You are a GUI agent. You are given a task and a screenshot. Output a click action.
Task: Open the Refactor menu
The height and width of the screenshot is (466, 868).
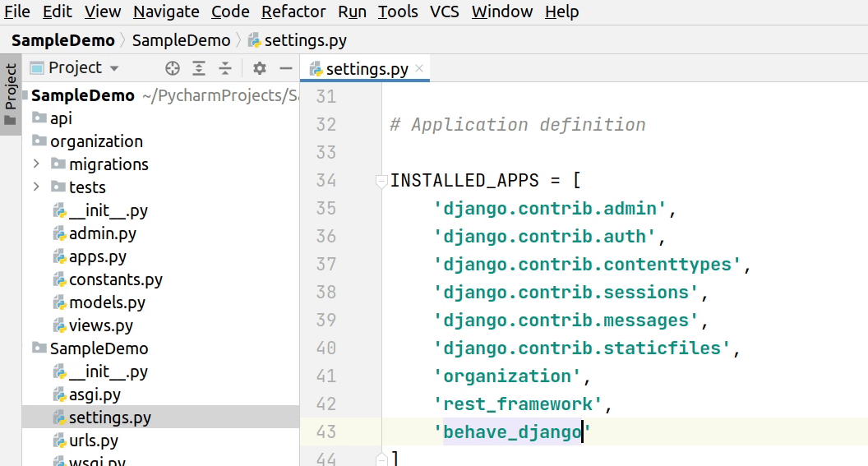coord(295,12)
